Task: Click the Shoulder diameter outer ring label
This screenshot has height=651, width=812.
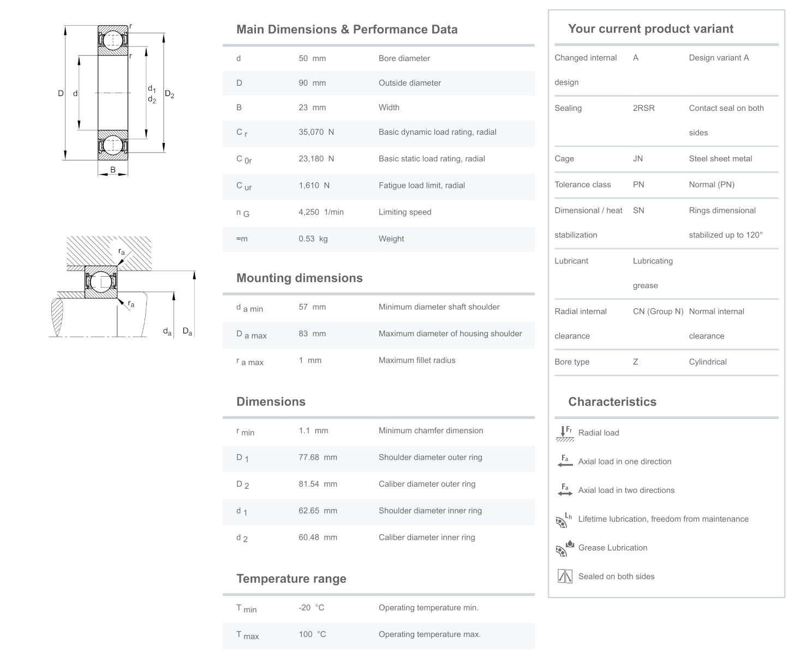Action: tap(430, 457)
